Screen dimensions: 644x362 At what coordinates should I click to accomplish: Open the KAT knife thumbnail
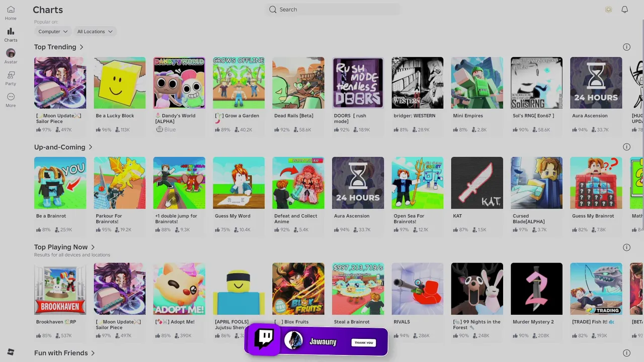tap(477, 183)
